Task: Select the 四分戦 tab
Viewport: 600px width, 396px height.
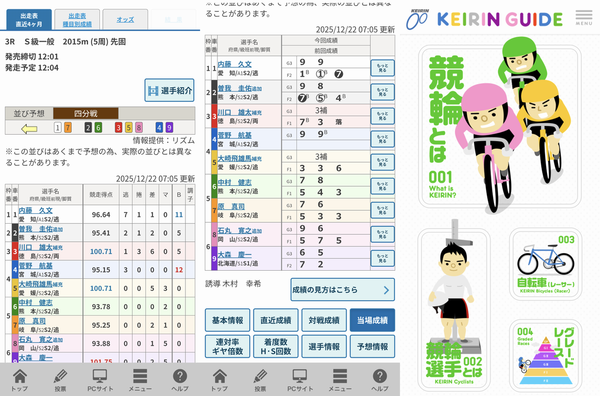Action: 86,113
